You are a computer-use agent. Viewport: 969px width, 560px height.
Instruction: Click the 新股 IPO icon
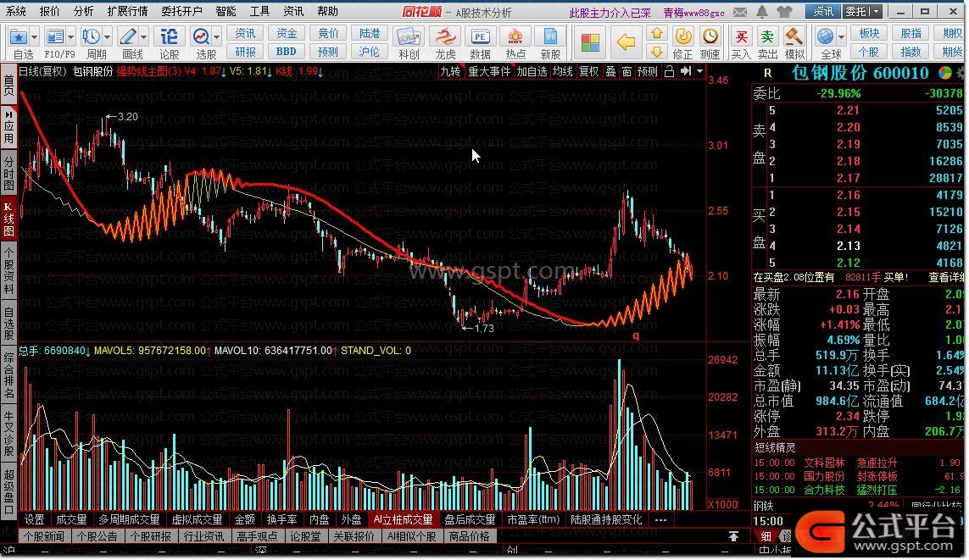tap(550, 37)
